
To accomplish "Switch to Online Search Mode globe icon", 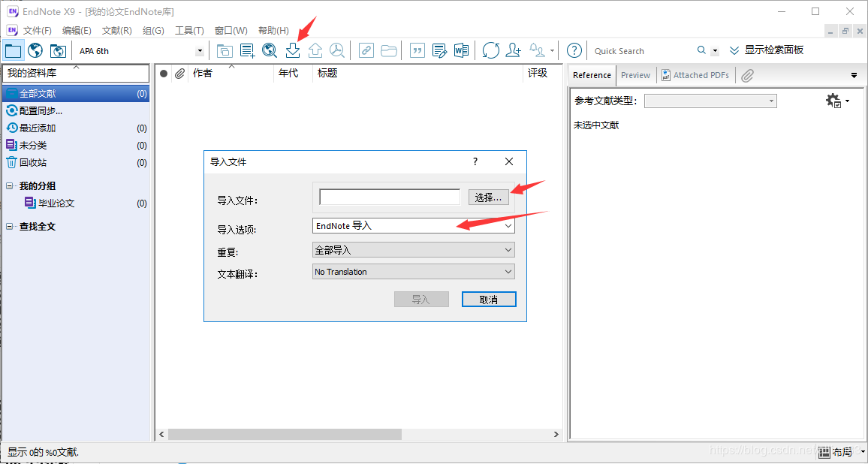I will (x=35, y=50).
